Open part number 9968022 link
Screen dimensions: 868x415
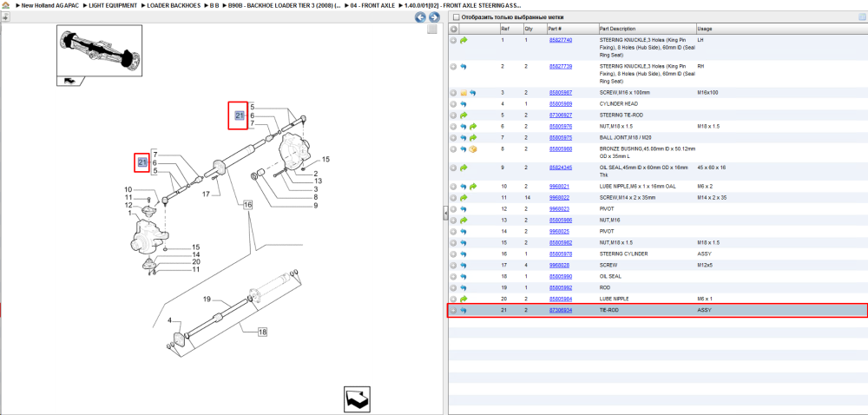[x=558, y=198]
